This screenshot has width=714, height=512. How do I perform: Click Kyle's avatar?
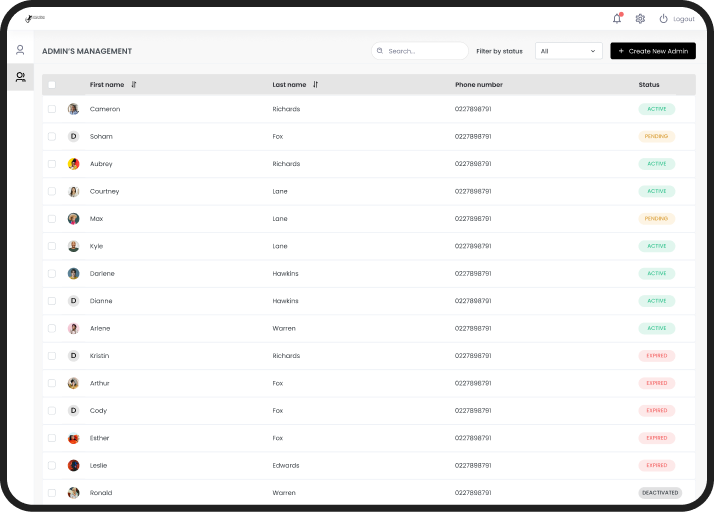coord(73,246)
